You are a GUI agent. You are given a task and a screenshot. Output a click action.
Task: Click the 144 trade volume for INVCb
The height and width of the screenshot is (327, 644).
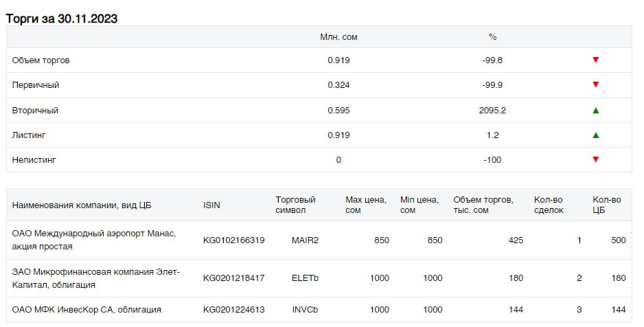pos(516,310)
